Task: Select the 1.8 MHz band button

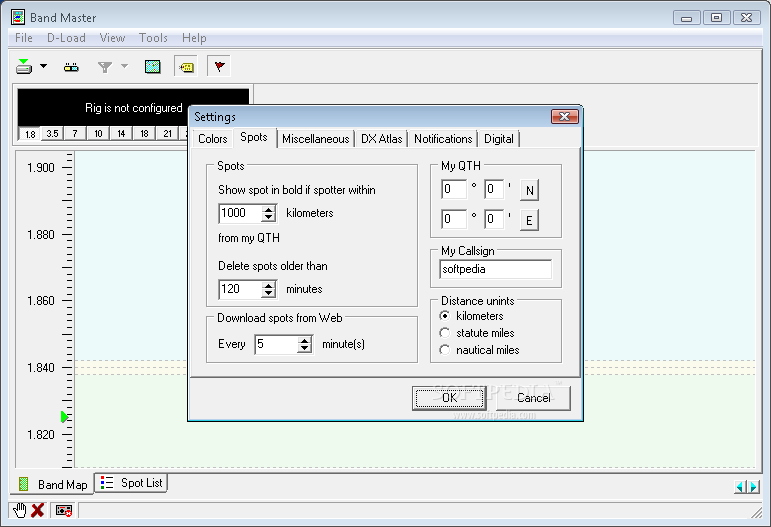Action: coord(30,134)
